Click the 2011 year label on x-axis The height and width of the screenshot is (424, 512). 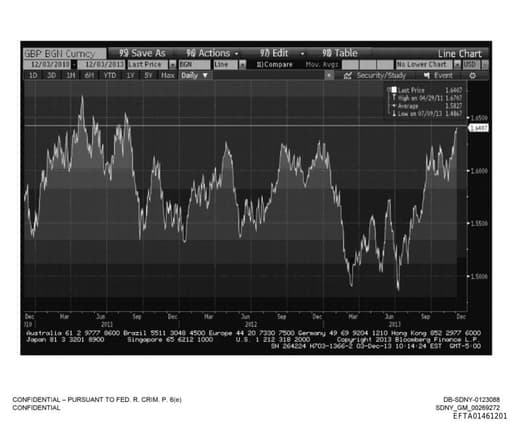pos(107,324)
